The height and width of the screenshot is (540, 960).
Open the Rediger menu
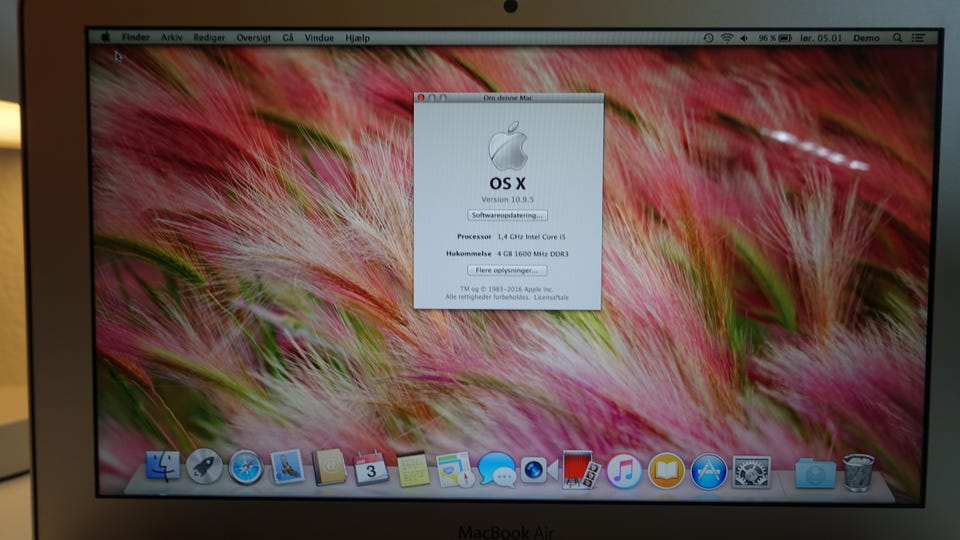(209, 38)
